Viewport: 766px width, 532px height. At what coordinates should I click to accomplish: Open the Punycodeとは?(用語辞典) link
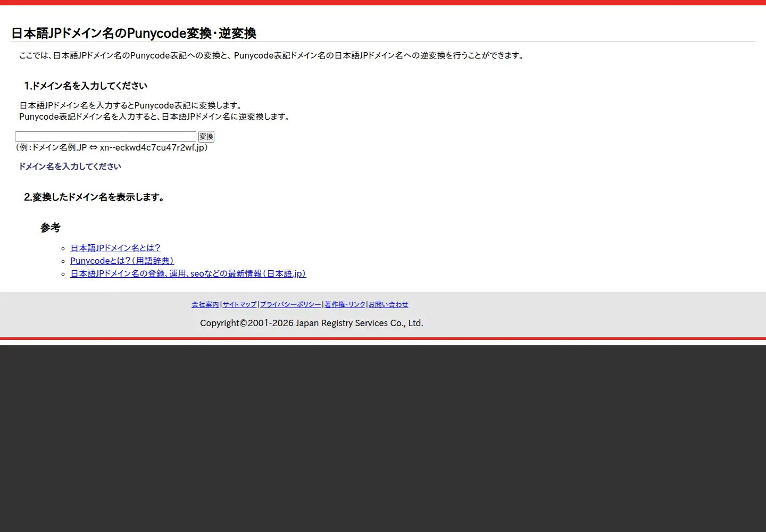point(122,261)
